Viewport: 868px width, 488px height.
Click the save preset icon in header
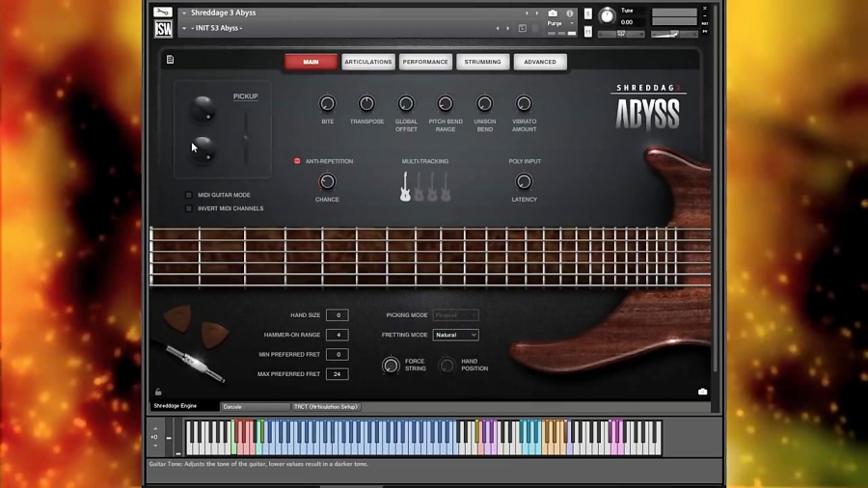click(x=522, y=28)
